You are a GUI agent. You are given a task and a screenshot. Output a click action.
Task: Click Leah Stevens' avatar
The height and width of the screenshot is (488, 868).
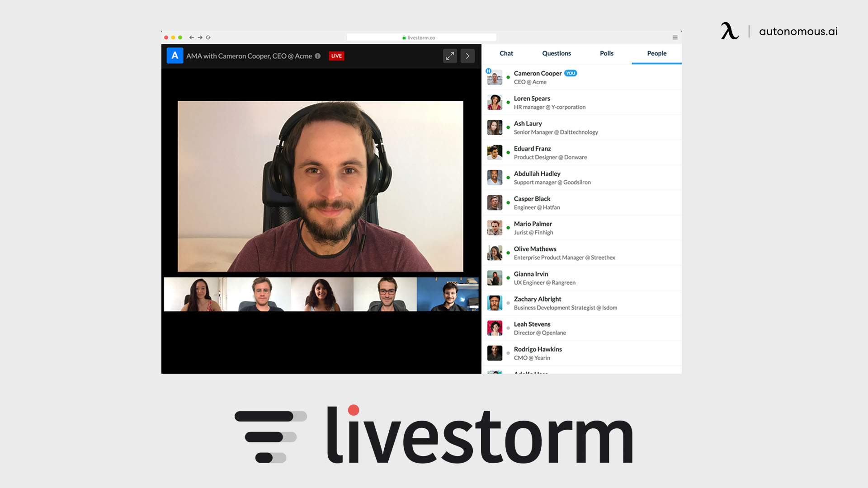coord(495,328)
